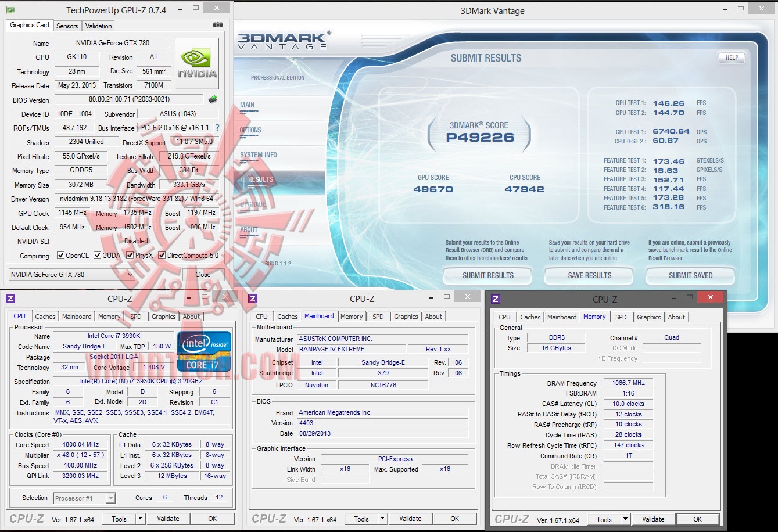Uncheck the OpenCL computing checkbox
Image resolution: width=778 pixels, height=532 pixels.
tap(60, 256)
